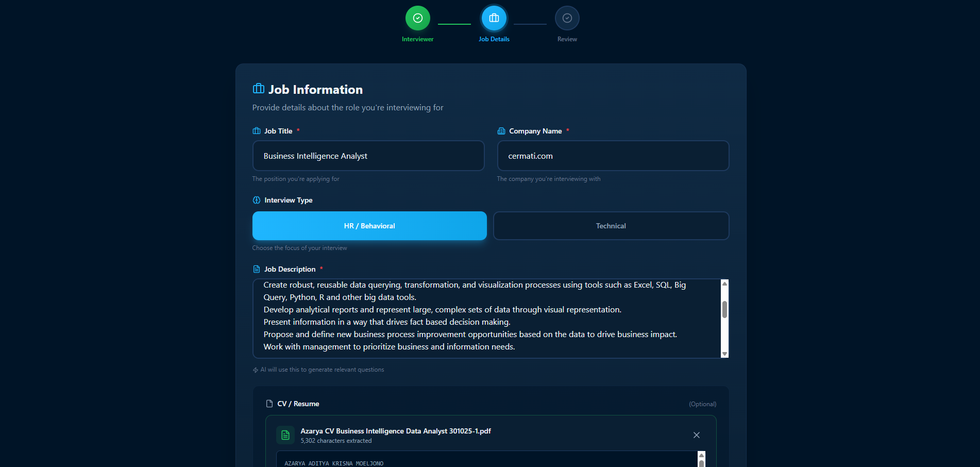Click 'The position you're applying for' hint
This screenshot has height=467, width=980.
(296, 179)
